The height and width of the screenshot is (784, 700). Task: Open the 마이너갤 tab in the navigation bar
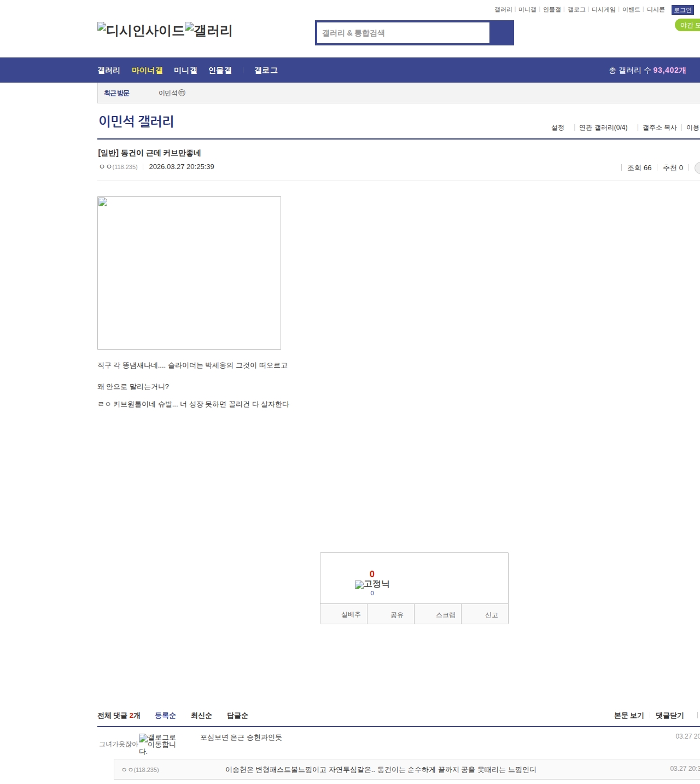147,71
